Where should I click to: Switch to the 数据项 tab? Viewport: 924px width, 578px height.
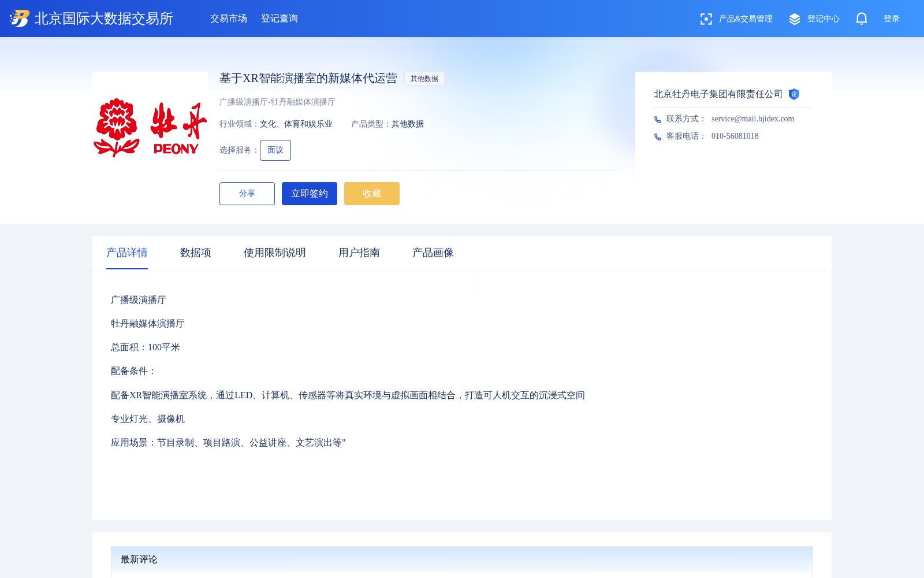196,253
